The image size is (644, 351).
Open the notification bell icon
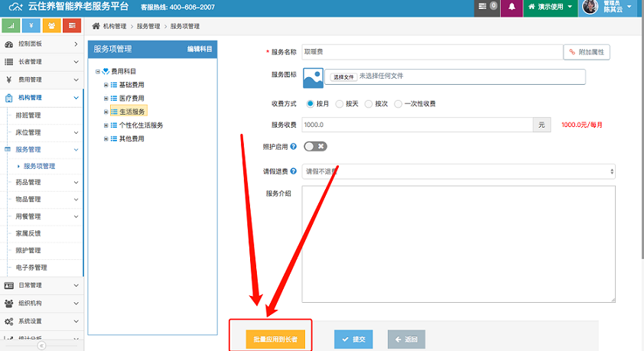point(512,7)
